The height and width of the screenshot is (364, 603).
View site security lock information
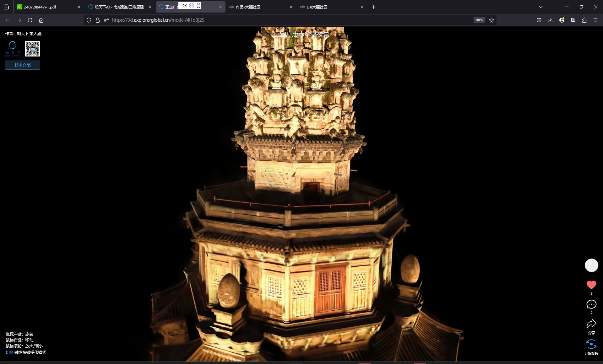[98, 20]
